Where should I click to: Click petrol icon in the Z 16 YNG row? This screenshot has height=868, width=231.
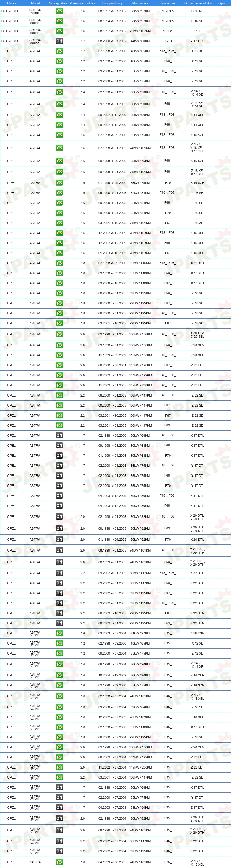click(x=59, y=633)
